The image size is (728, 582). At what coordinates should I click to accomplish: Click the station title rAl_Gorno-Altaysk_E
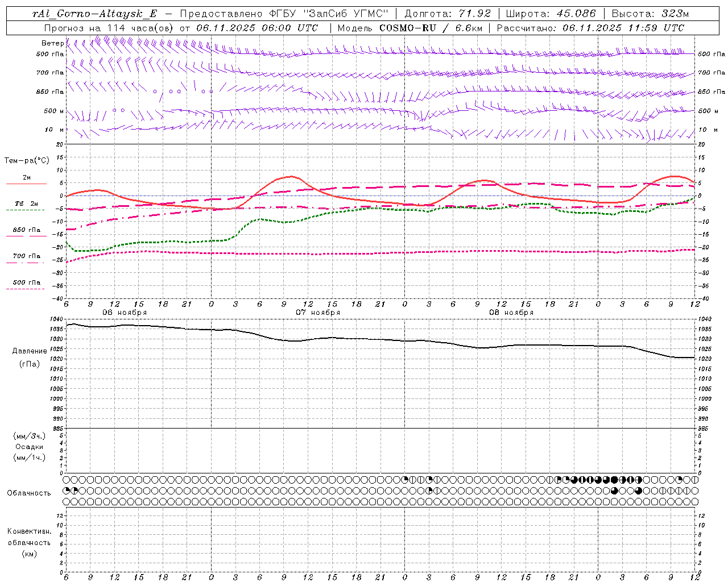95,14
